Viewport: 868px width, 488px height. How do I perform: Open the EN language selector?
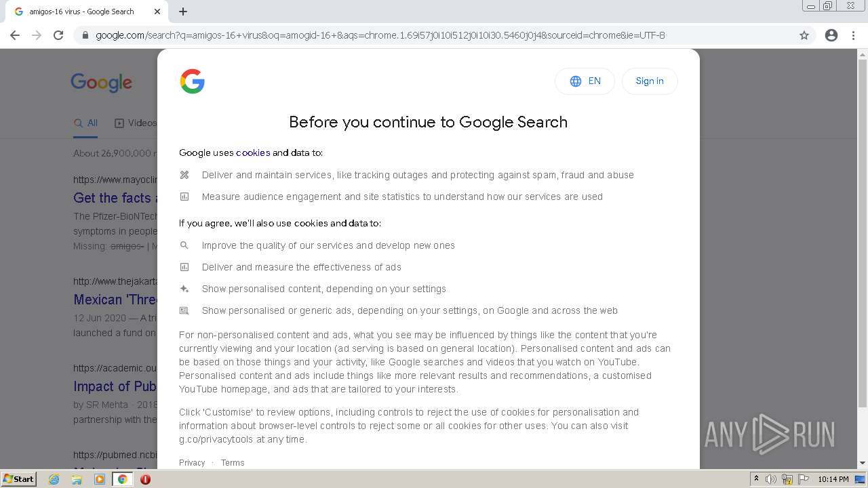585,81
